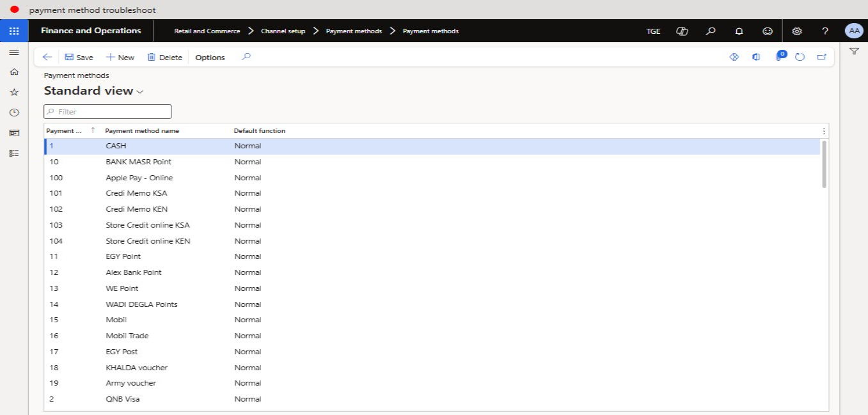Open Workspaces icon in sidebar
This screenshot has height=415, width=868.
[x=14, y=133]
